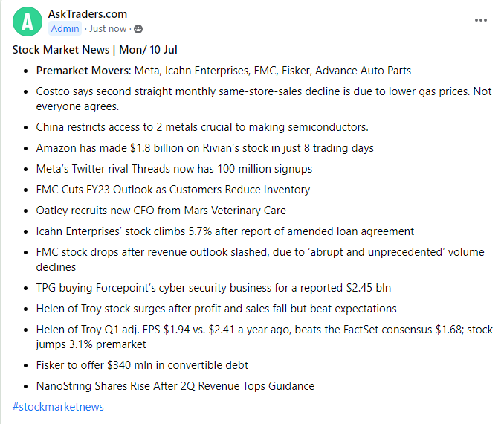The width and height of the screenshot is (504, 424).
Task: Click the "FMC Cuts FY23 Outlook" headline
Action: click(172, 190)
